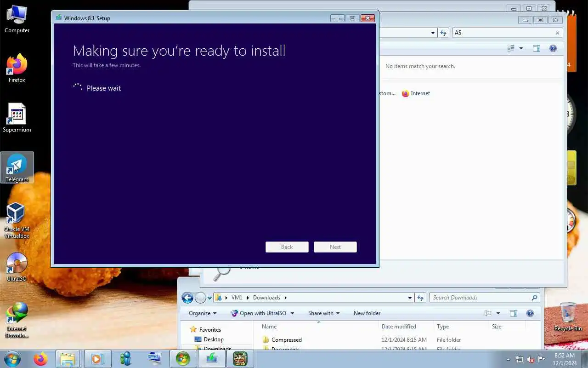Viewport: 588px width, 368px height.
Task: Click New folder in Downloads toolbar
Action: (x=367, y=313)
